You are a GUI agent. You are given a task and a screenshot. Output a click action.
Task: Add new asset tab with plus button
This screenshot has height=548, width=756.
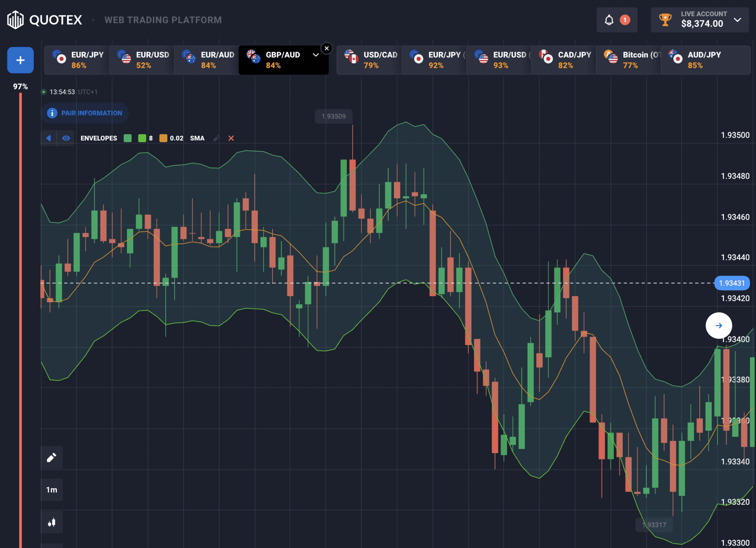pyautogui.click(x=21, y=60)
